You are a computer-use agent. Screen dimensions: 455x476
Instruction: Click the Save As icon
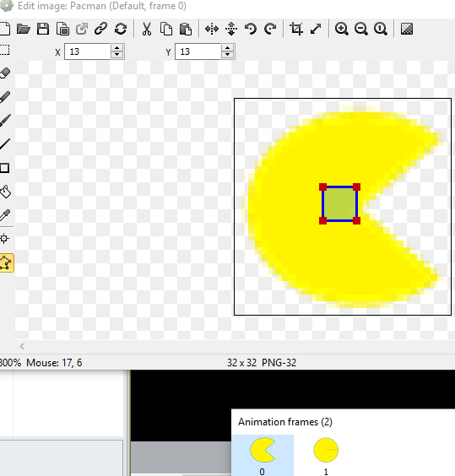[62, 29]
